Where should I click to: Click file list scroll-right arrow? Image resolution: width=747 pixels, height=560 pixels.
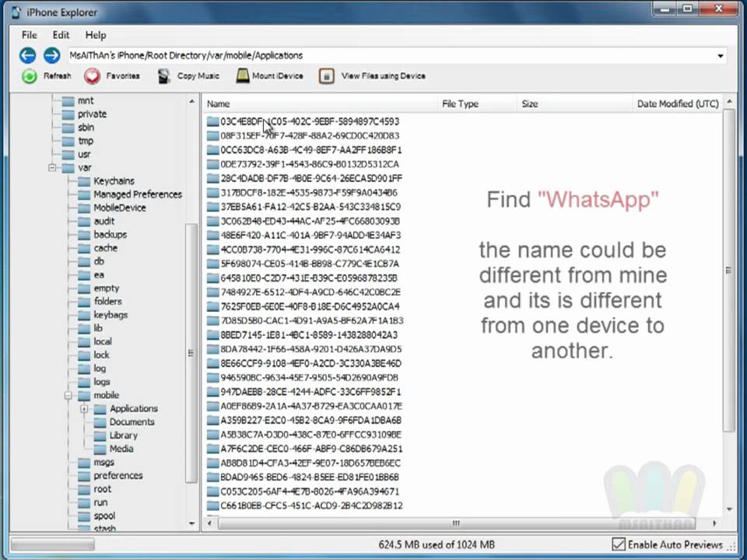click(x=714, y=523)
